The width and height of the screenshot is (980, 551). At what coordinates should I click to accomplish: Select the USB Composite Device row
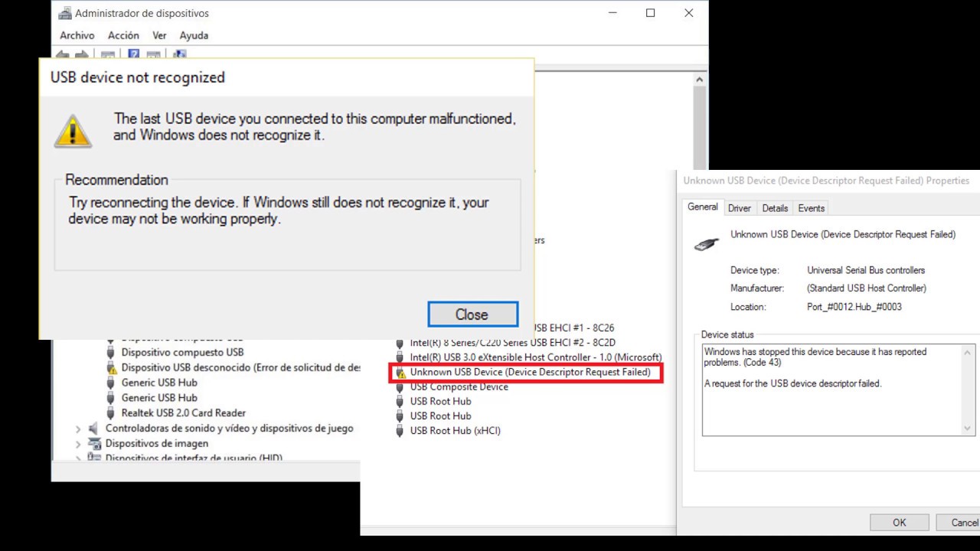click(459, 387)
